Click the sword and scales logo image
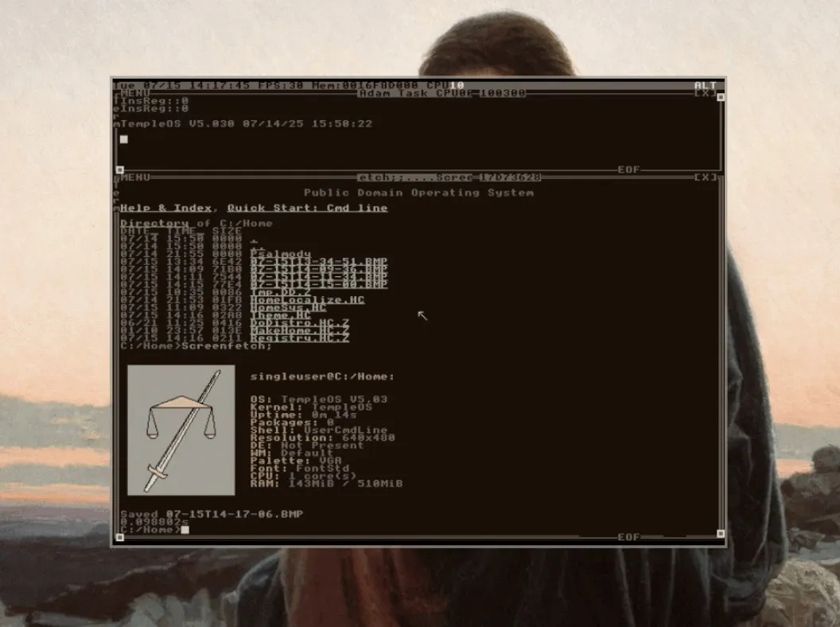The height and width of the screenshot is (627, 840). (x=181, y=430)
